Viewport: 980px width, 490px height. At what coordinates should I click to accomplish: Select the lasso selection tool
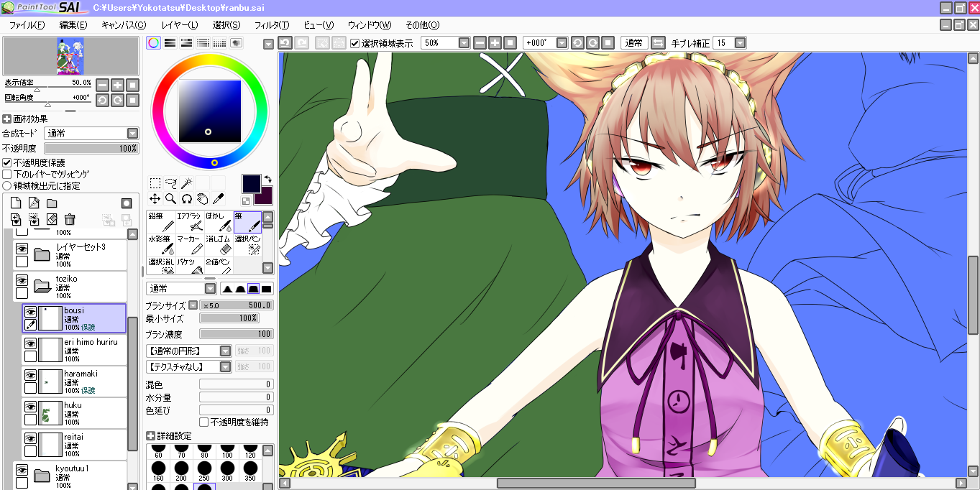171,183
